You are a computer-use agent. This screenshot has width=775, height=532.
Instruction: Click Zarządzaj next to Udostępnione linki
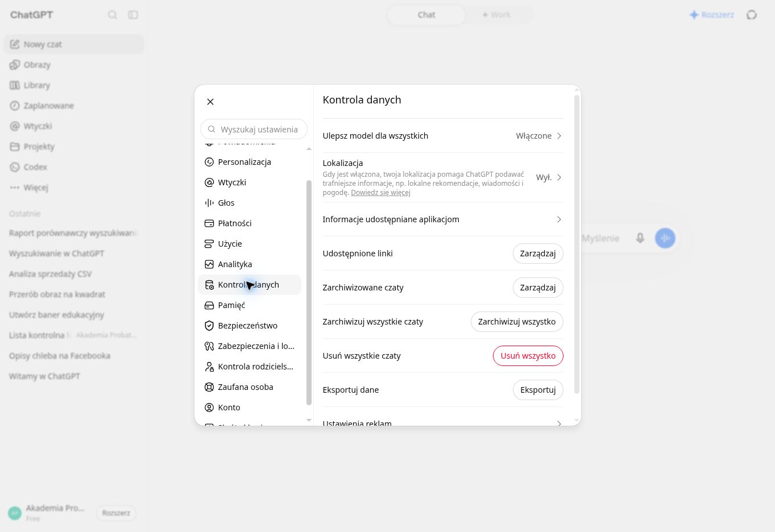click(538, 253)
